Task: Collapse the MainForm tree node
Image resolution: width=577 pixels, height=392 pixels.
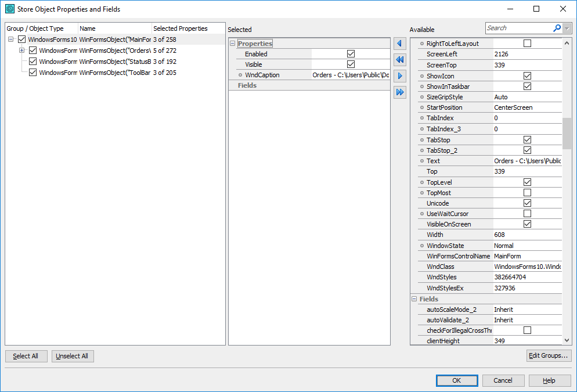Action: click(11, 39)
